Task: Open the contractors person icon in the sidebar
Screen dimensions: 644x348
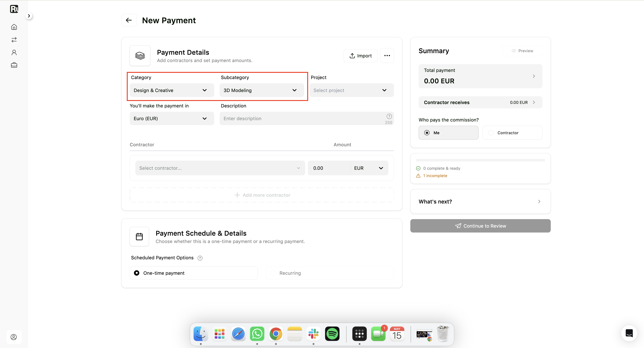Action: point(14,52)
